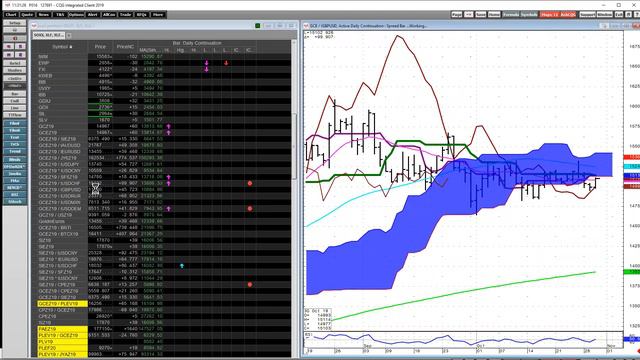Open the Quote menu button
The height and width of the screenshot is (360, 640).
point(27,15)
